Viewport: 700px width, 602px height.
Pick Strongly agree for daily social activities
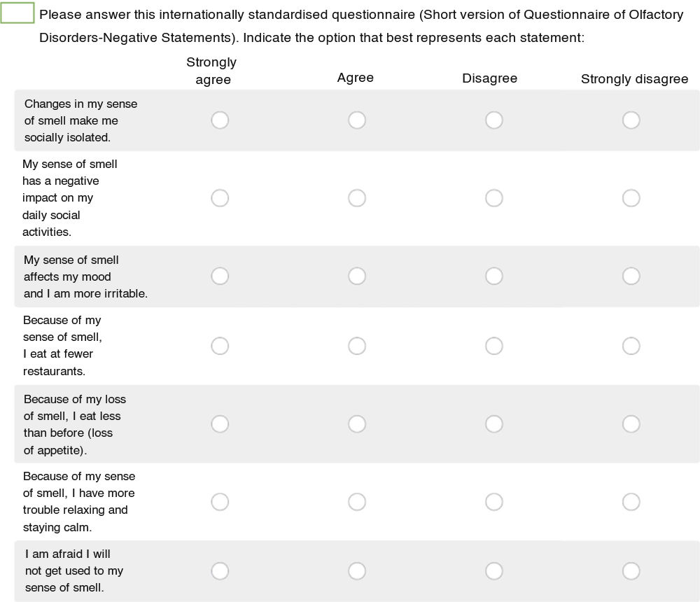pos(220,198)
